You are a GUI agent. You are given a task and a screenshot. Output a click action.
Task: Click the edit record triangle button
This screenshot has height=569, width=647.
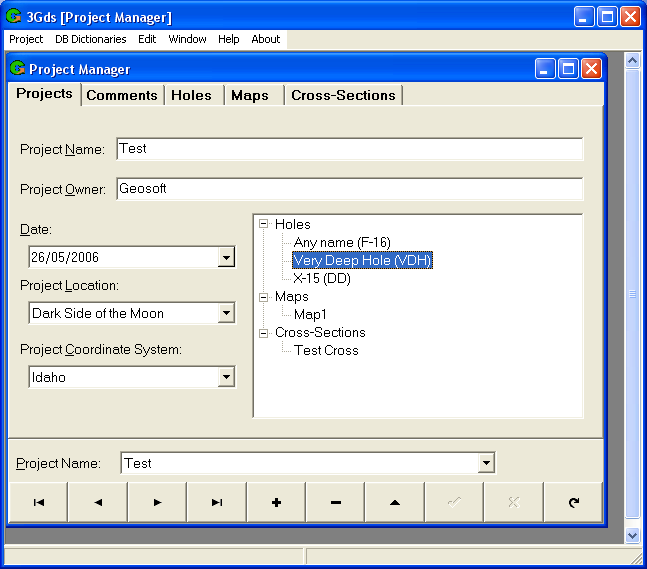[395, 502]
